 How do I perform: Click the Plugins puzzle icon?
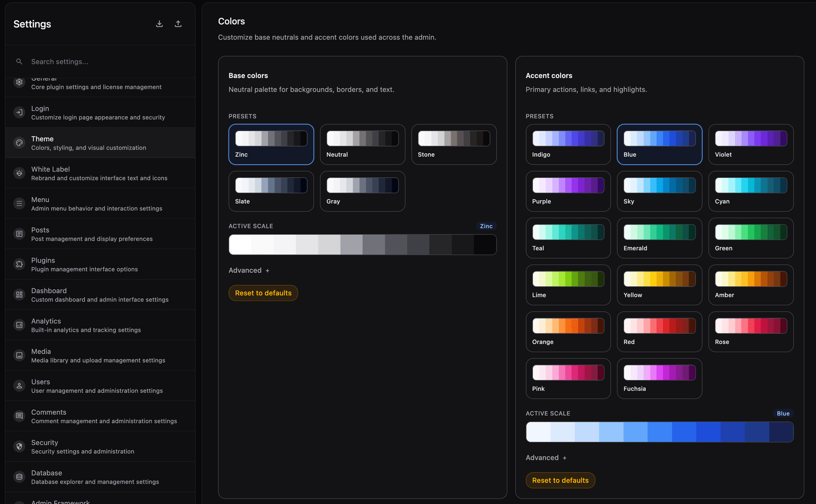pos(19,264)
